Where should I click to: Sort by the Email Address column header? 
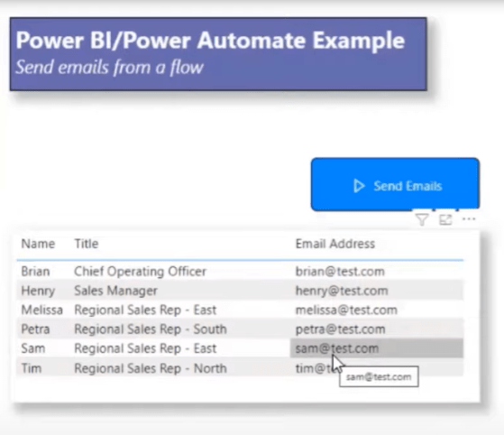pos(334,244)
